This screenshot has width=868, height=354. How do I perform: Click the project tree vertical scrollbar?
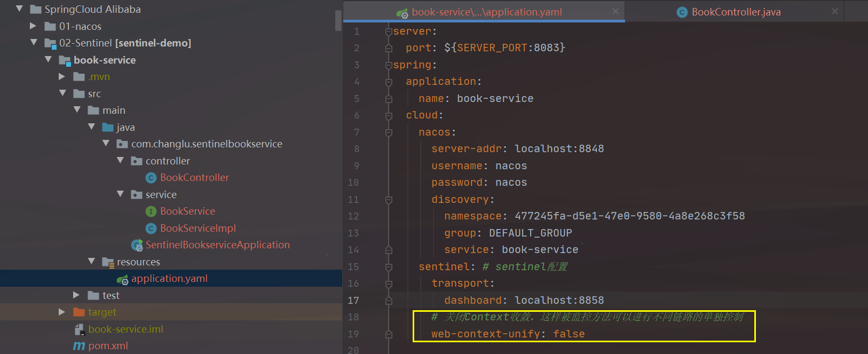338,20
